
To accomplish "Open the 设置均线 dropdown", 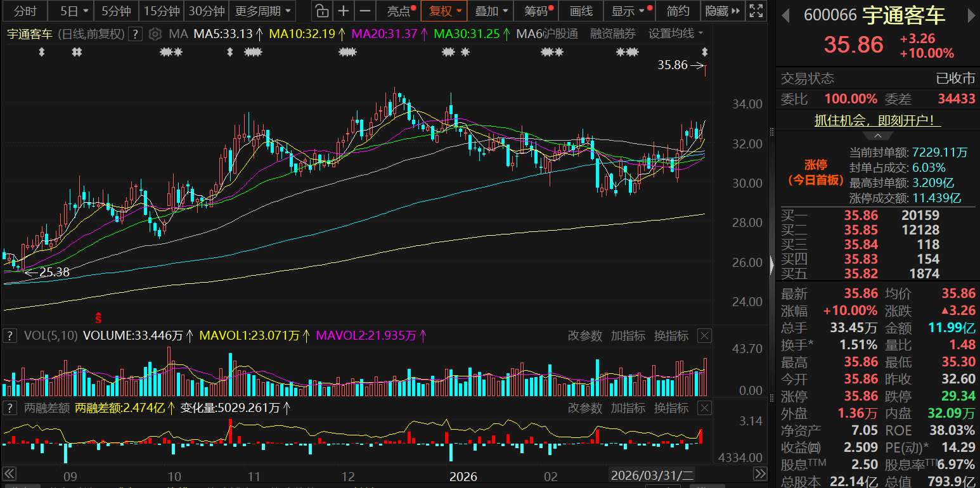I will (675, 34).
